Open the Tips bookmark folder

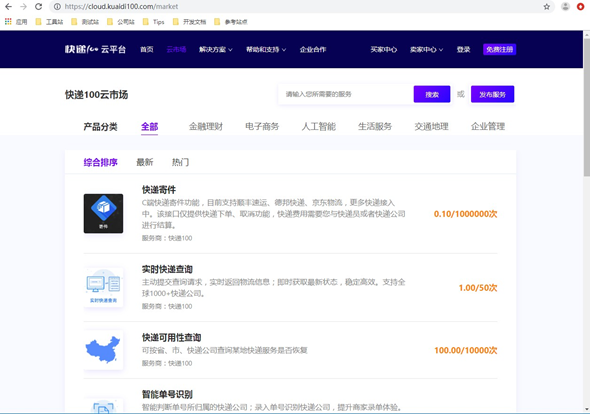tap(154, 22)
